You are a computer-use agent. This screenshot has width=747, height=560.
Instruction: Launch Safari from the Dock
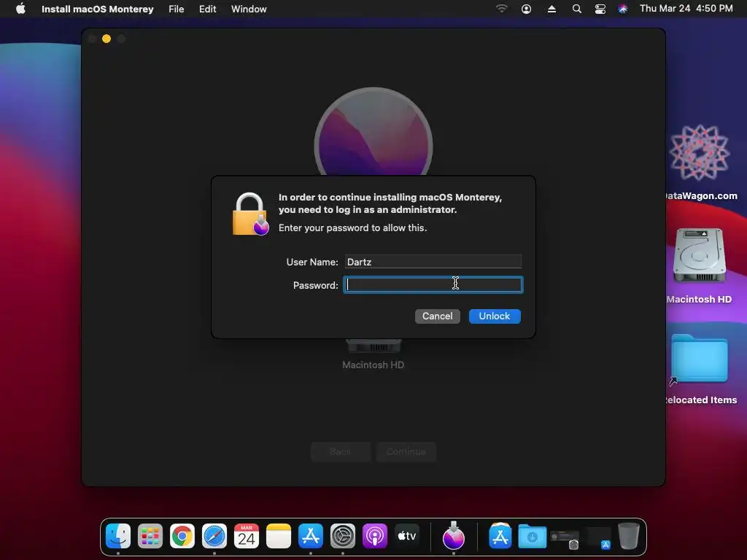[214, 536]
